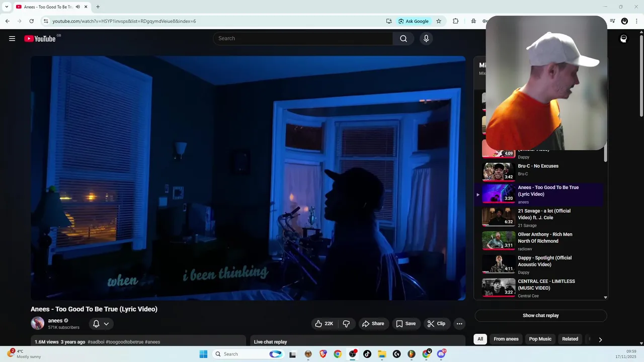Screen dimensions: 644x362
Task: Start voice search with the microphone icon
Action: click(x=426, y=39)
